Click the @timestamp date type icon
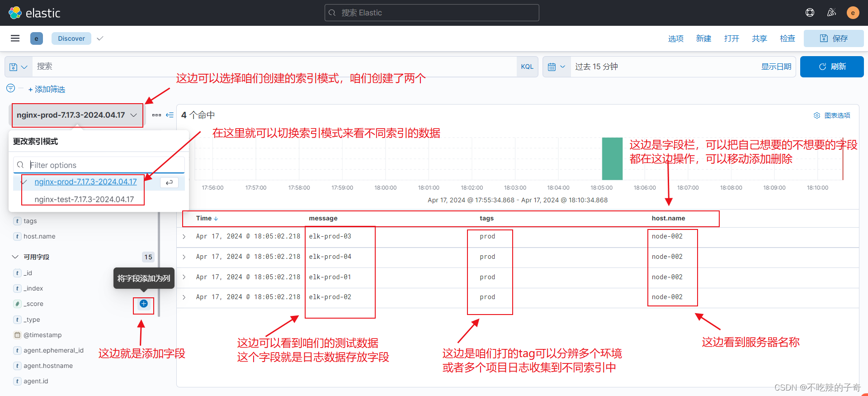Viewport: 868px width, 396px height. point(18,335)
